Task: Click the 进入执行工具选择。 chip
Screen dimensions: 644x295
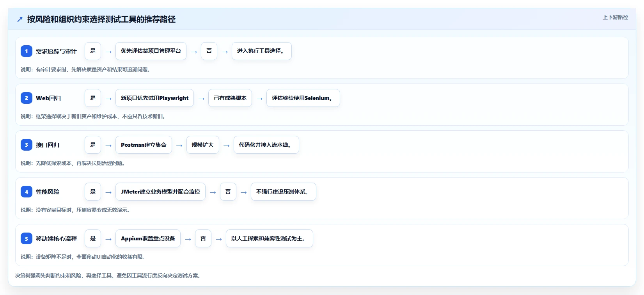Action: point(262,51)
